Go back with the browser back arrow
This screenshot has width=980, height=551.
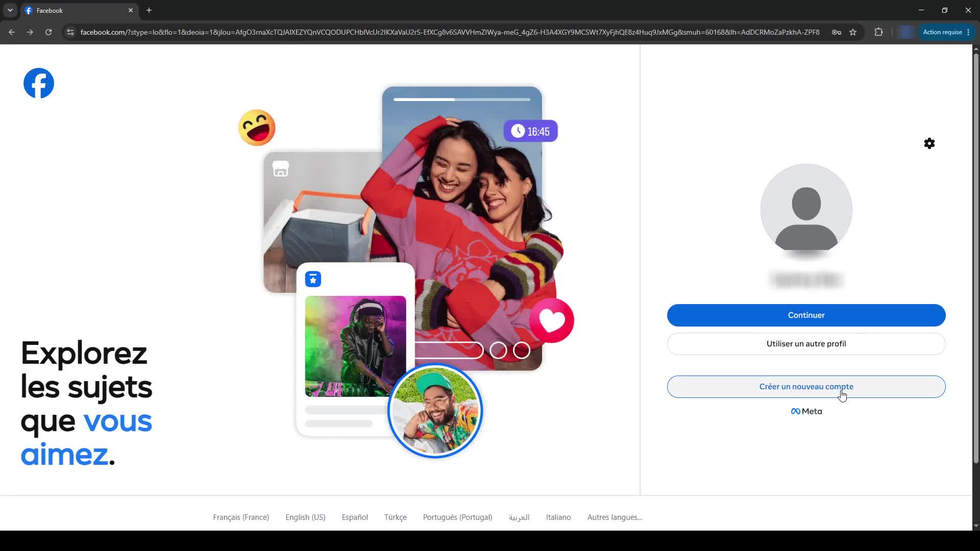(x=12, y=32)
